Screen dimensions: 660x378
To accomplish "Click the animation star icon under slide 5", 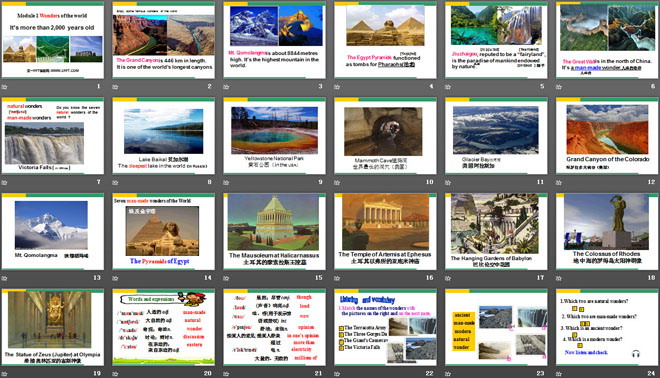I will coord(448,87).
